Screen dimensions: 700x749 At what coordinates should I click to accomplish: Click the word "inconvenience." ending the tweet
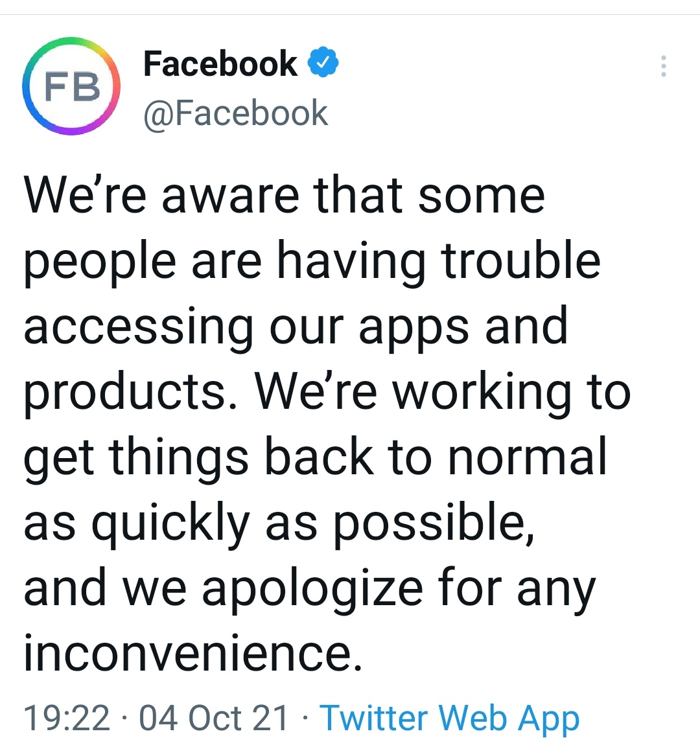coord(192,652)
